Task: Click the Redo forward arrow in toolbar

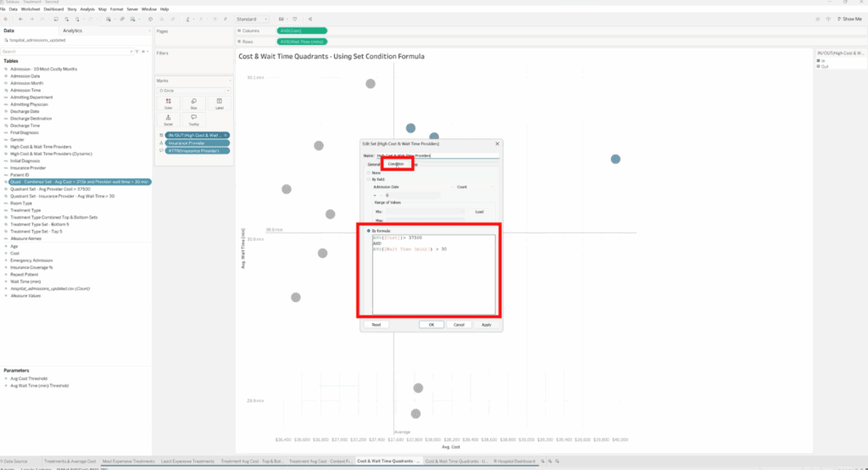Action: [x=31, y=19]
